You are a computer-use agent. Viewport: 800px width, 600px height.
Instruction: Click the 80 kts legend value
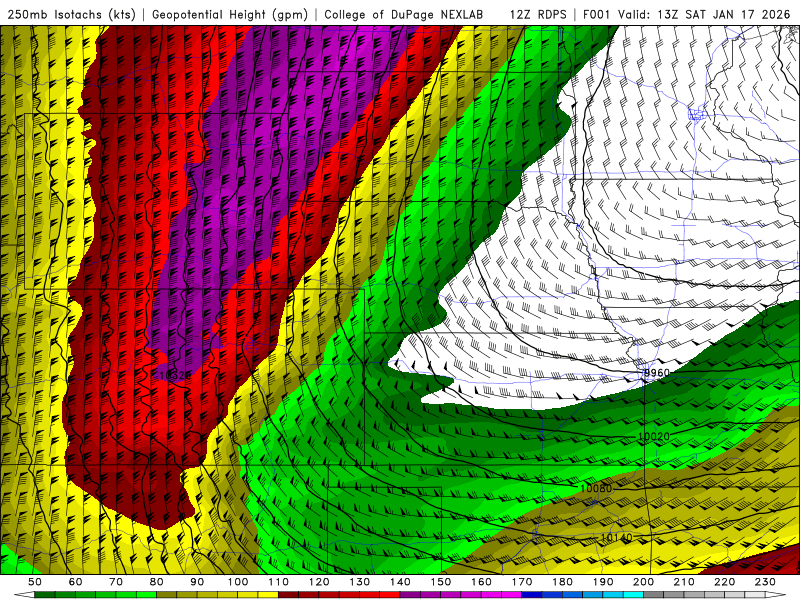[157, 582]
